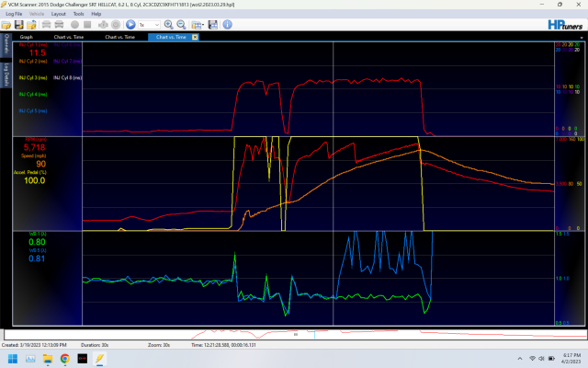Click the Save layout floppy disk icon
Image resolution: width=588 pixels, height=368 pixels.
(x=213, y=25)
